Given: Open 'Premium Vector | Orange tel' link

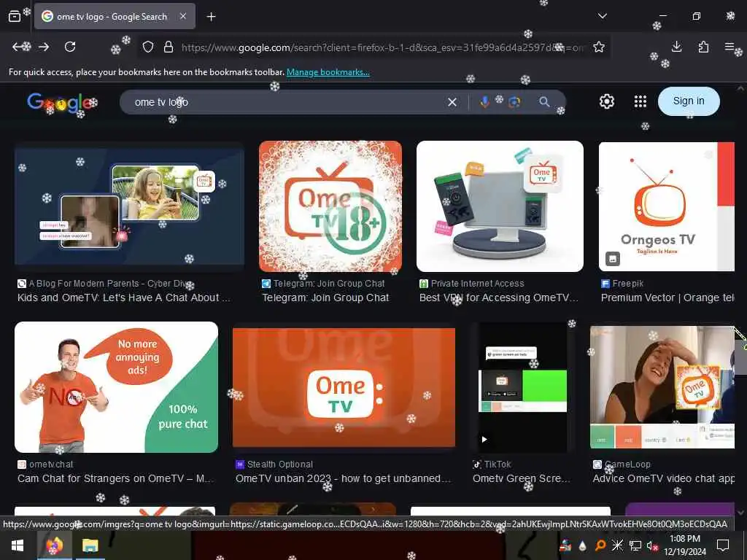Looking at the screenshot, I should coord(667,297).
